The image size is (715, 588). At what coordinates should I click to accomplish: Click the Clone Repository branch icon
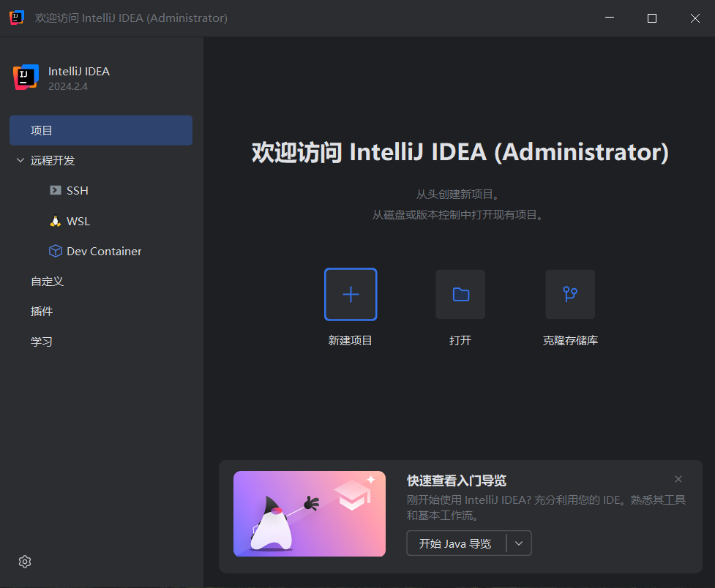tap(570, 294)
